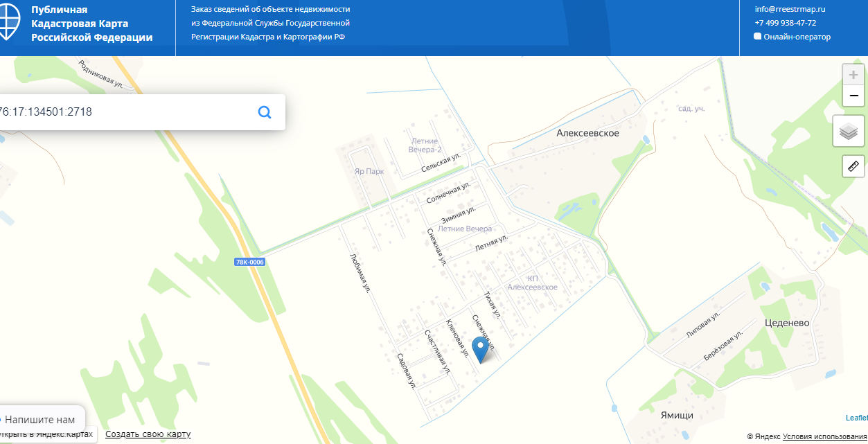Click the search magnifier icon
The height and width of the screenshot is (444, 868).
(264, 112)
